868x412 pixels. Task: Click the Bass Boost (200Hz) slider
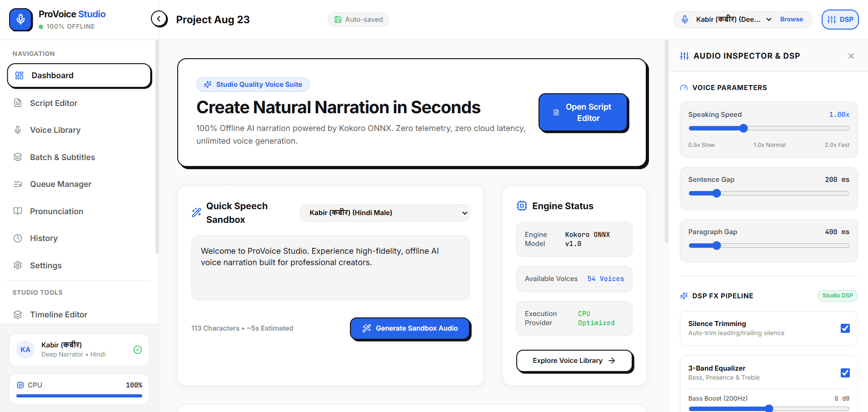[769, 408]
